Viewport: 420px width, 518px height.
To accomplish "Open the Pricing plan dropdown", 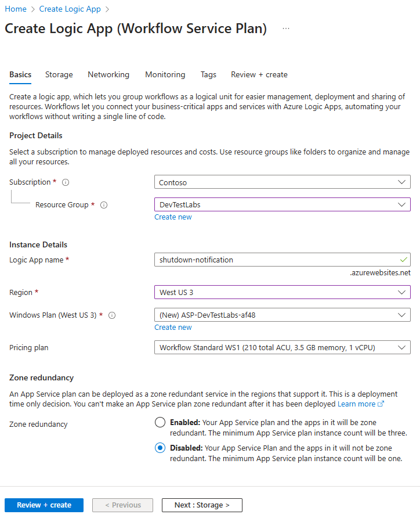I will coord(282,347).
